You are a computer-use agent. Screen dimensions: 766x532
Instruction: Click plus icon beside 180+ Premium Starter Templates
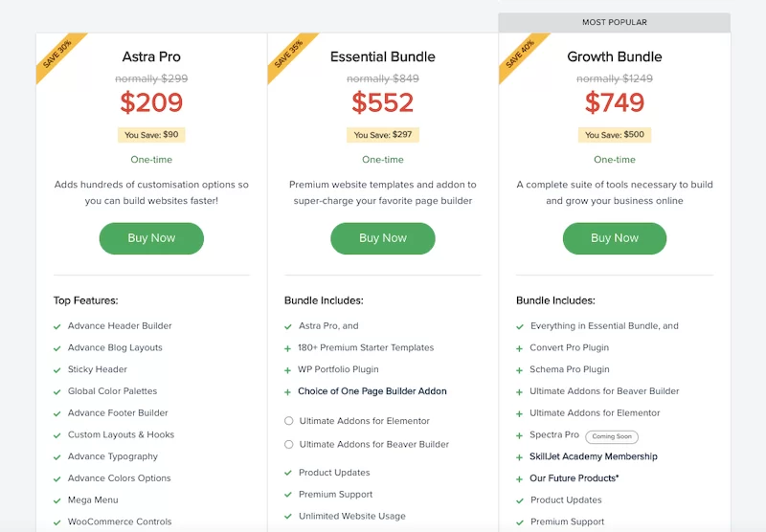[288, 348]
